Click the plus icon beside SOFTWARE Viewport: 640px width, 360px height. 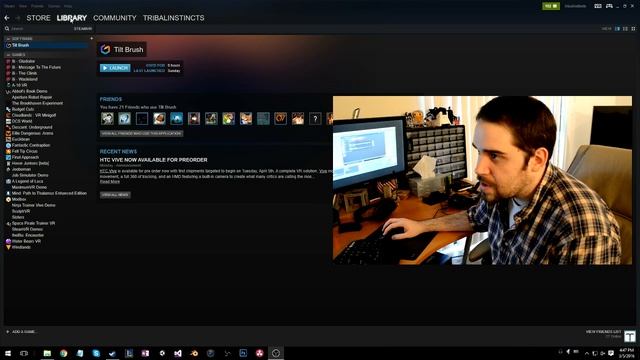91,39
